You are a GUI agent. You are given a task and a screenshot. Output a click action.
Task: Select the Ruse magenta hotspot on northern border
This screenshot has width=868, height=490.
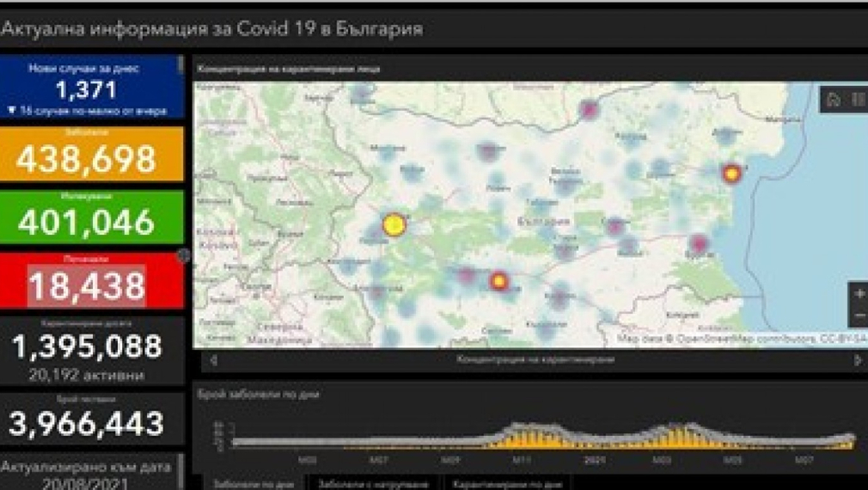click(589, 109)
